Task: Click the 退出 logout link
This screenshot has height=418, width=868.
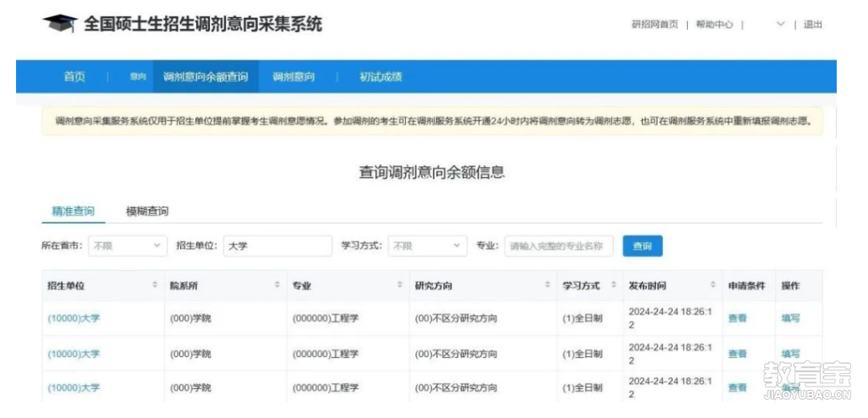Action: pyautogui.click(x=813, y=25)
